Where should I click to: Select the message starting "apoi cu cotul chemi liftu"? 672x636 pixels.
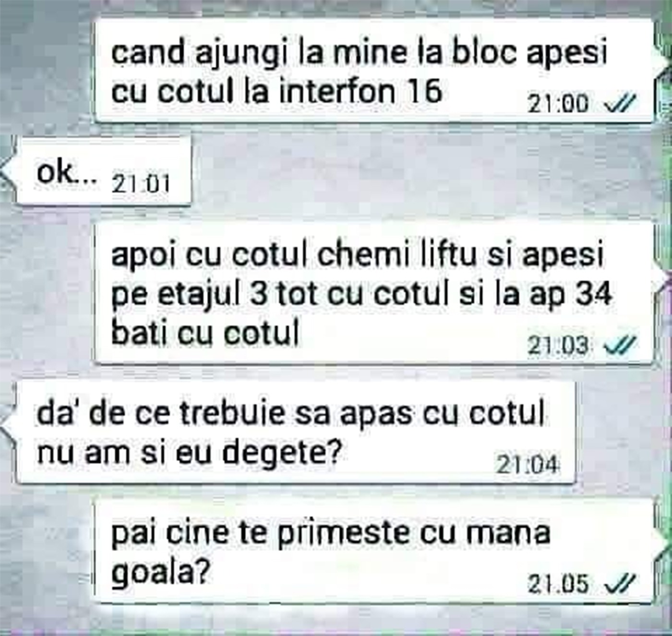coord(375,293)
